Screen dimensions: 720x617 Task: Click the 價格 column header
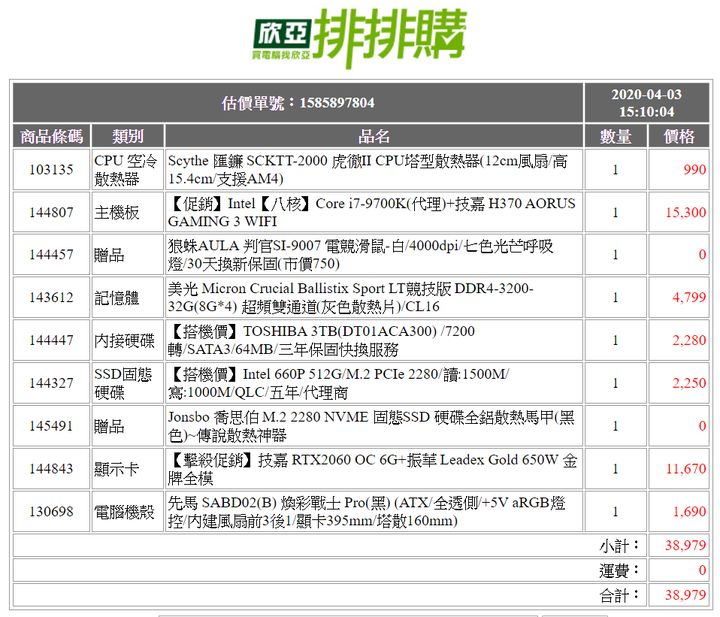pos(679,136)
